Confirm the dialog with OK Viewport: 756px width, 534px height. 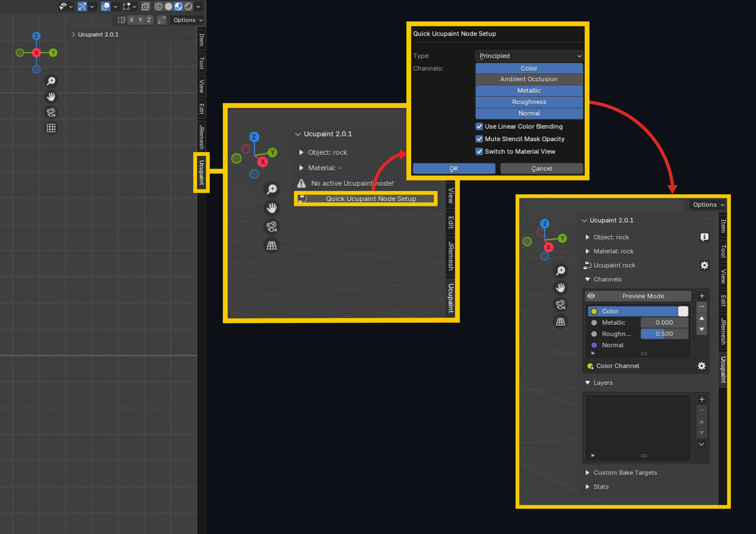(x=454, y=168)
